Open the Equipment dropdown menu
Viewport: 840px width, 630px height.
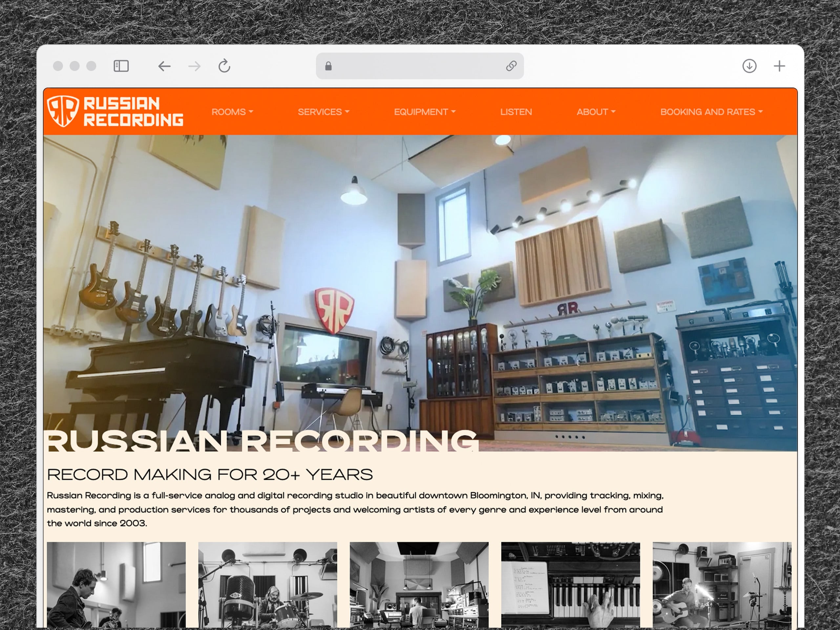(x=424, y=112)
